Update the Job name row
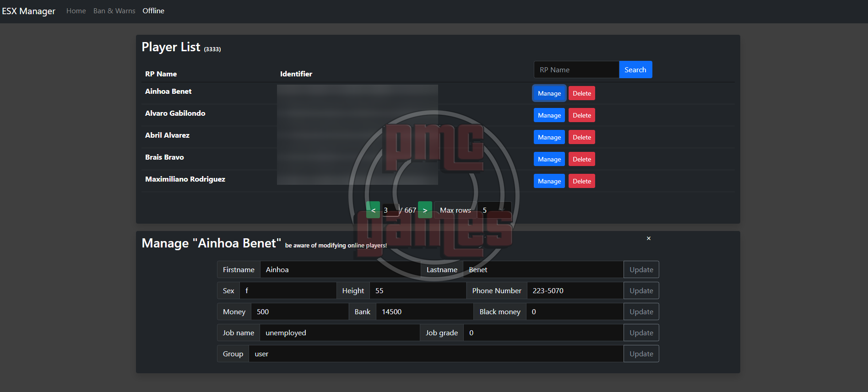Viewport: 868px width, 392px height. point(641,333)
